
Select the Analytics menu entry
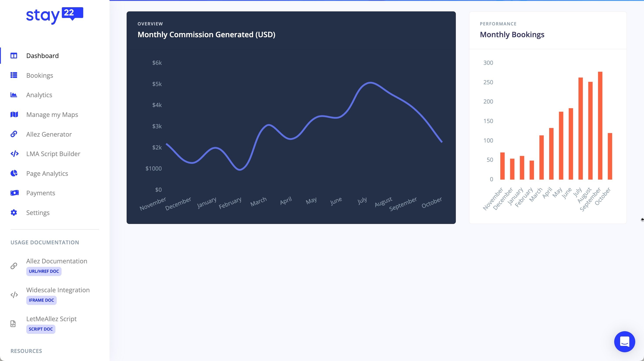click(x=39, y=95)
